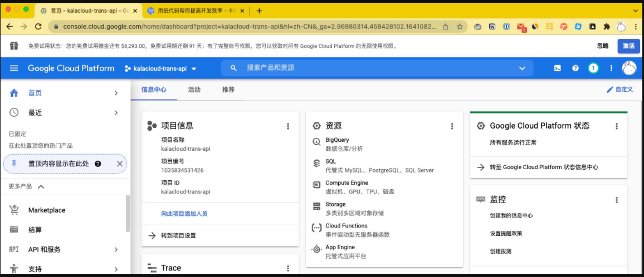Viewport: 644px width, 277px height.
Task: Open account avatar in blue header
Action: [629, 68]
